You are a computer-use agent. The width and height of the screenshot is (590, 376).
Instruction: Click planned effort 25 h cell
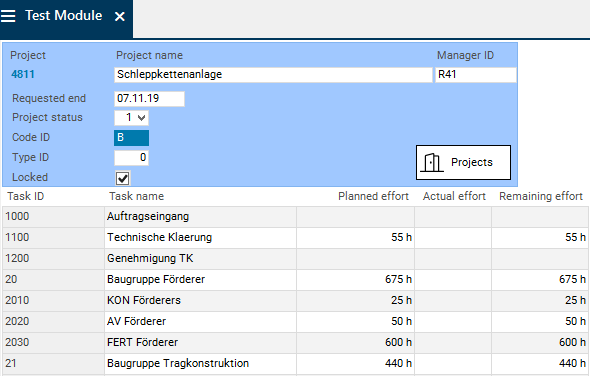pyautogui.click(x=356, y=301)
